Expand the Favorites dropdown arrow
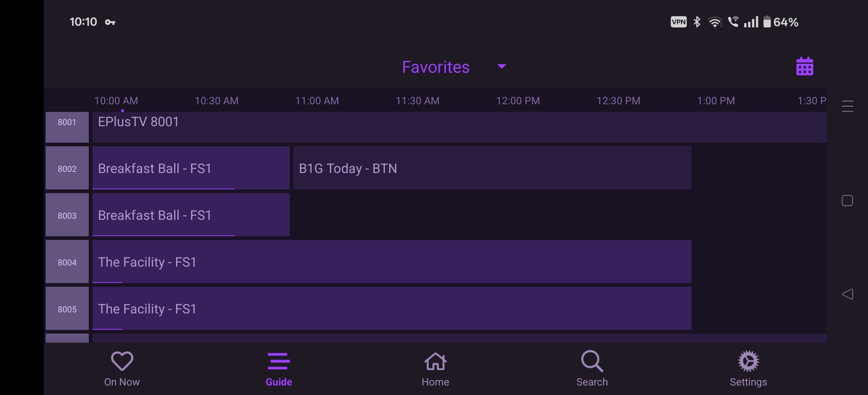Viewport: 868px width, 395px height. click(502, 67)
